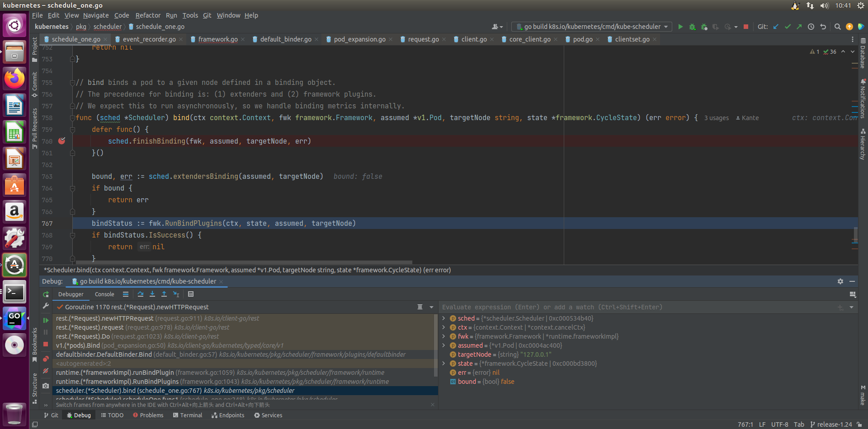Click Step Over in debugger toolbar
Image resolution: width=868 pixels, height=429 pixels.
141,294
